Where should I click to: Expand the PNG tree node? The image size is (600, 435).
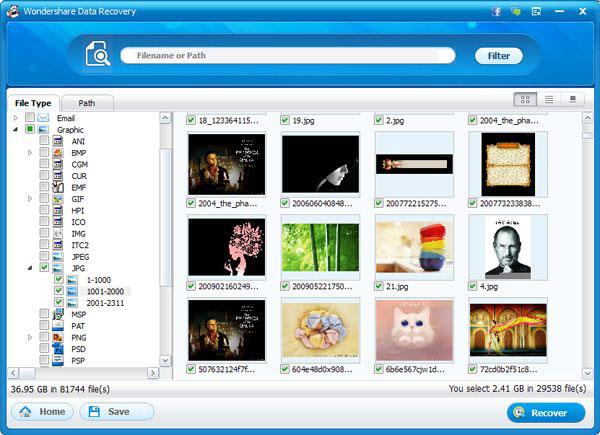[x=29, y=338]
